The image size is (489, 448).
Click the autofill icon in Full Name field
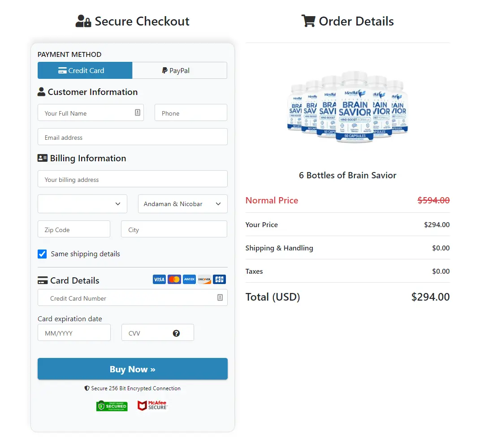pos(138,112)
